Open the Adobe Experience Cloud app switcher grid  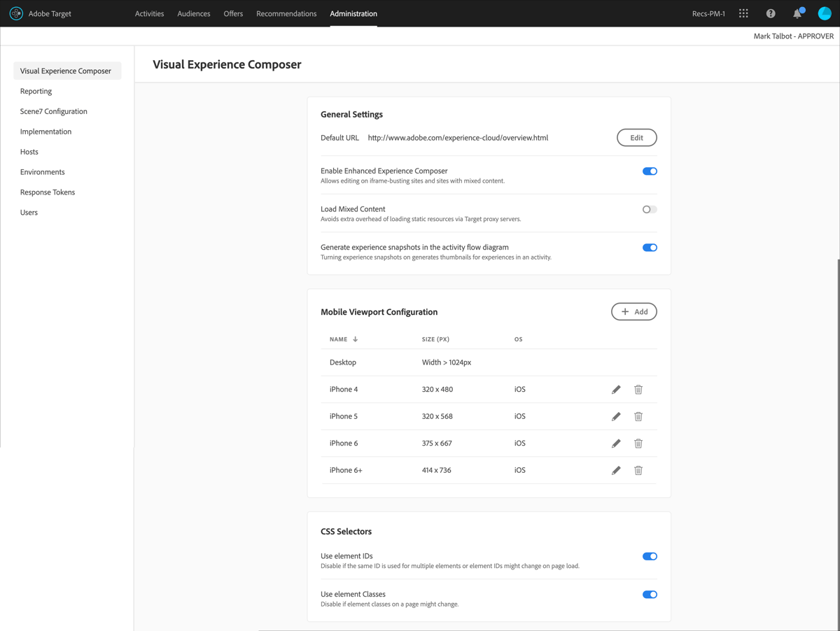coord(743,13)
